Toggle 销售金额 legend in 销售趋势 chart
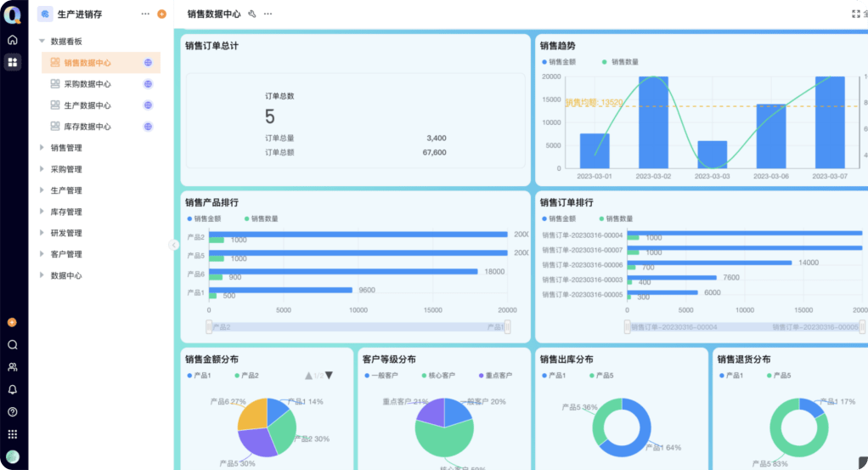 click(559, 62)
